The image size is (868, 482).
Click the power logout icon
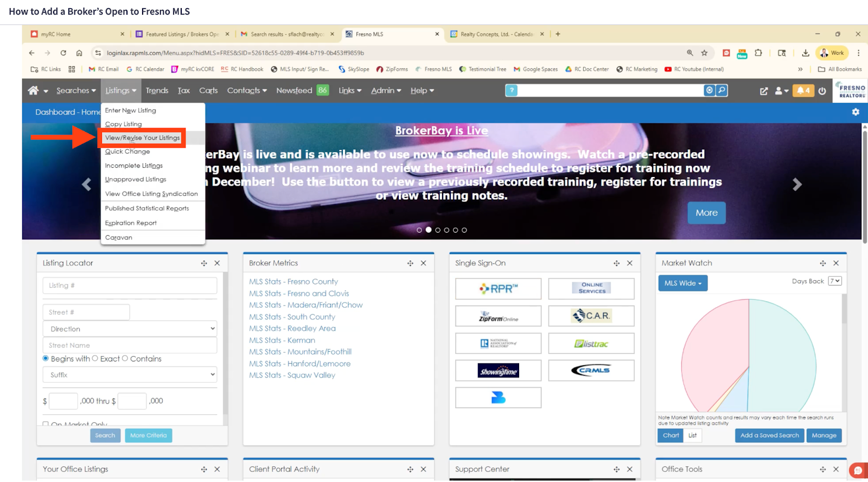pos(822,91)
